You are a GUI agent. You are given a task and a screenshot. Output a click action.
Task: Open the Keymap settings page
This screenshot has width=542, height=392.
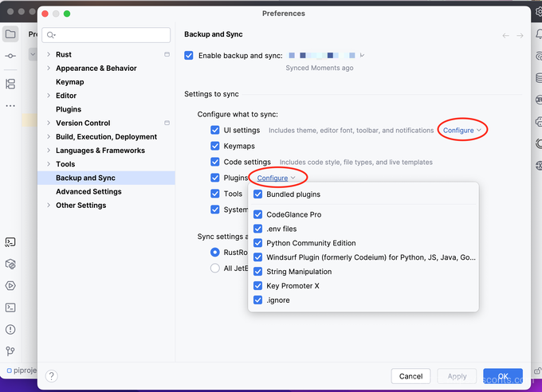70,82
